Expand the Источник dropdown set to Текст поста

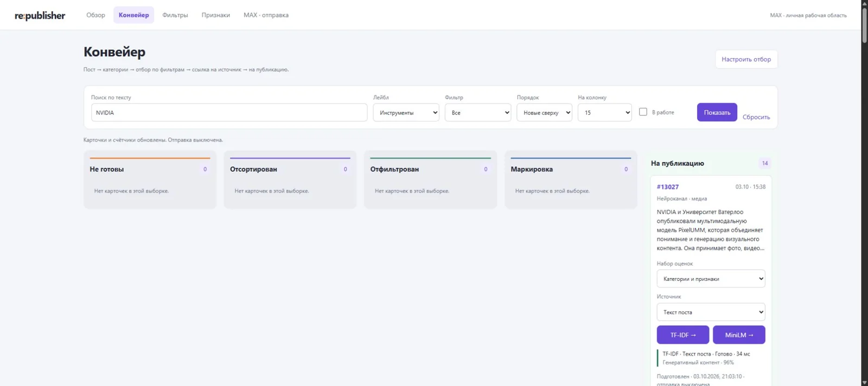point(711,312)
